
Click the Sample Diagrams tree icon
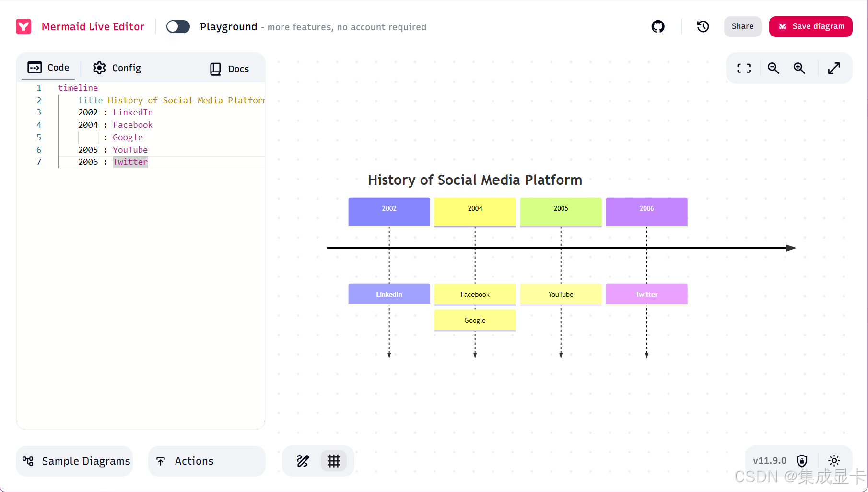click(28, 461)
